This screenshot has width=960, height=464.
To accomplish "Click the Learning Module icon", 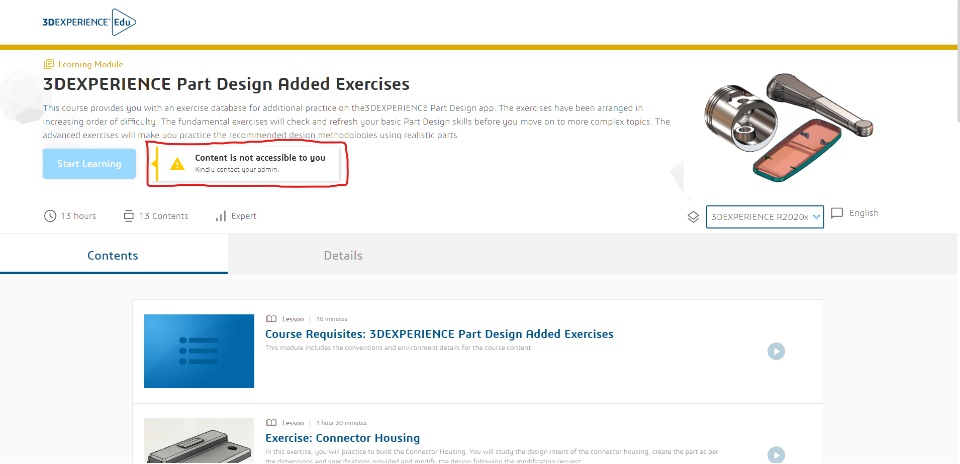I will pyautogui.click(x=49, y=64).
